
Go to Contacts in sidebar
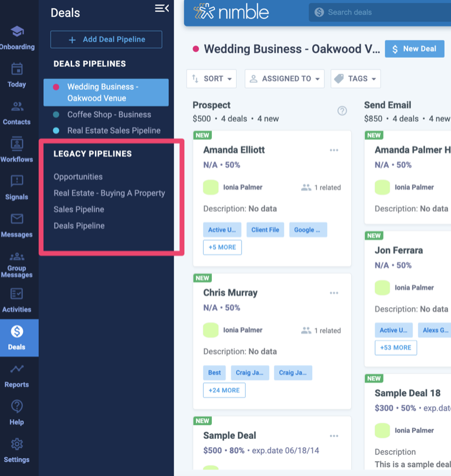point(17,107)
